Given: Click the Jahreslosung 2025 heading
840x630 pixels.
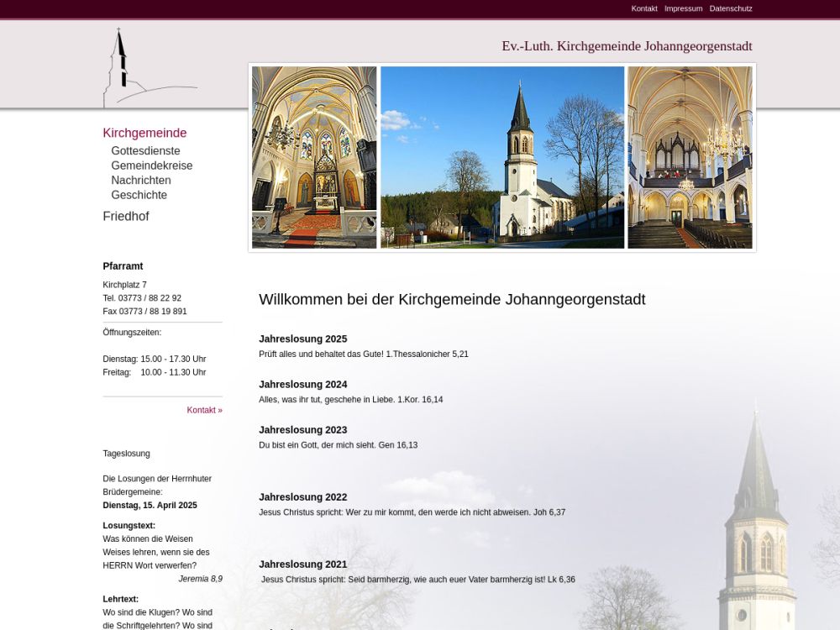Looking at the screenshot, I should point(302,339).
